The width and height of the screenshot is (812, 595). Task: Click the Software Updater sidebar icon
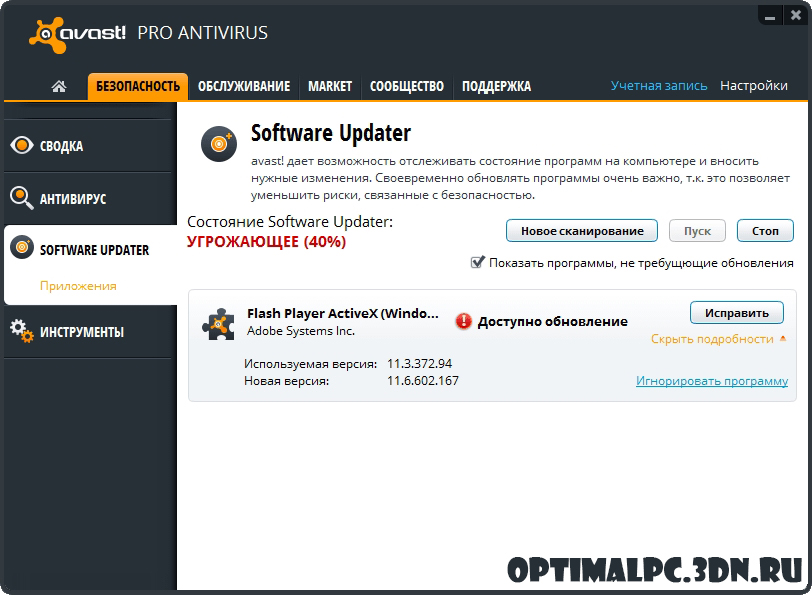(22, 247)
